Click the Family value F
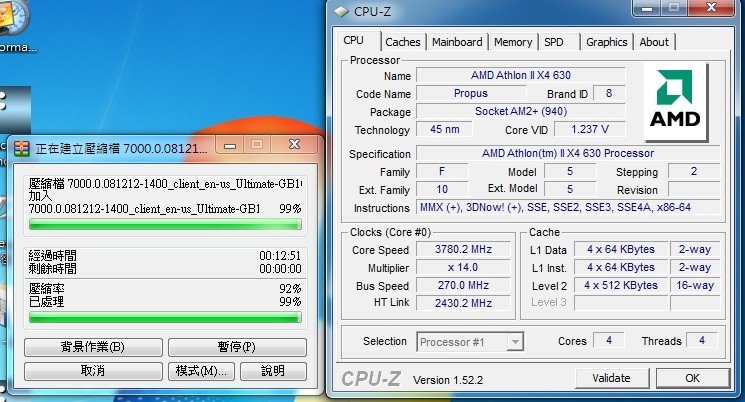 [442, 171]
